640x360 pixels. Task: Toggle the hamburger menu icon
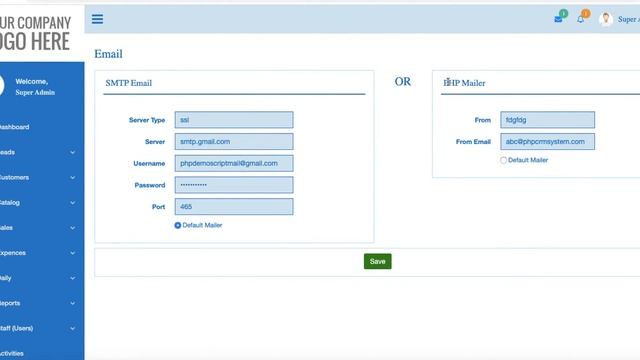97,19
